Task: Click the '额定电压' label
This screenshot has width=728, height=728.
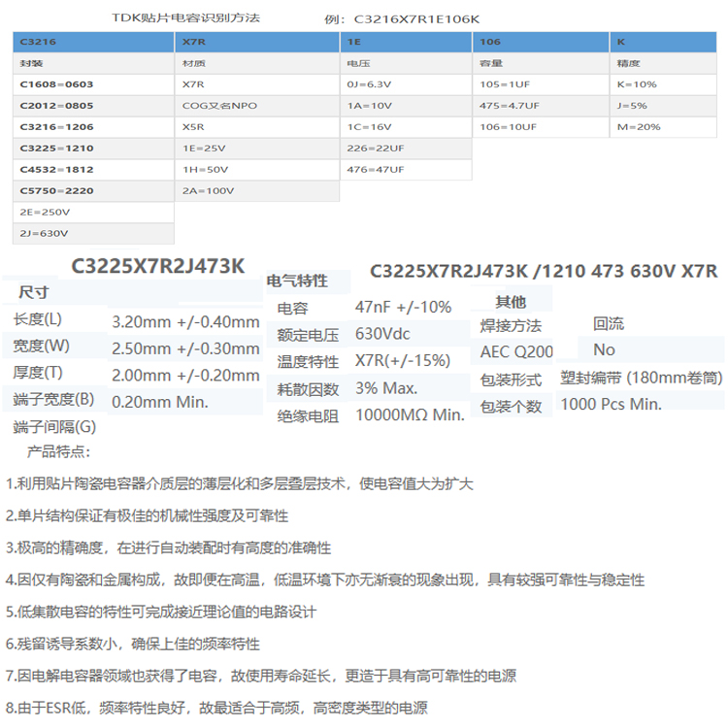Action: tap(308, 335)
